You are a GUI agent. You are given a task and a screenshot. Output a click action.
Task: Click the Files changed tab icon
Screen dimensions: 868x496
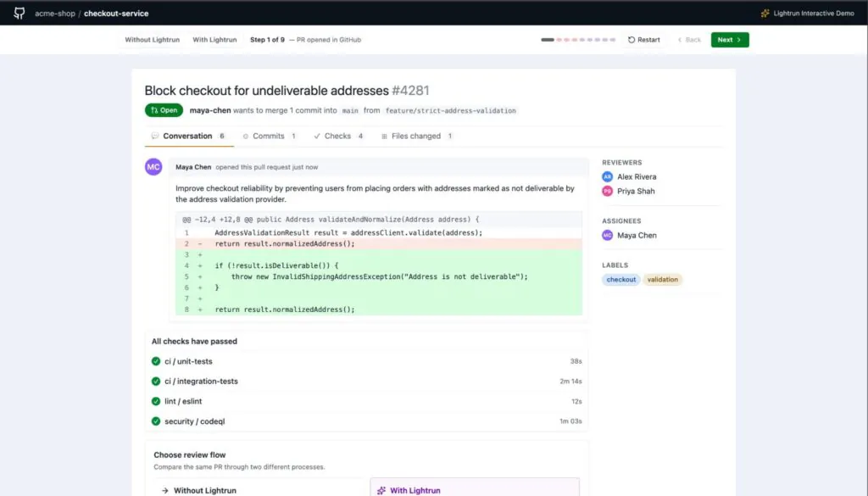[x=384, y=137]
